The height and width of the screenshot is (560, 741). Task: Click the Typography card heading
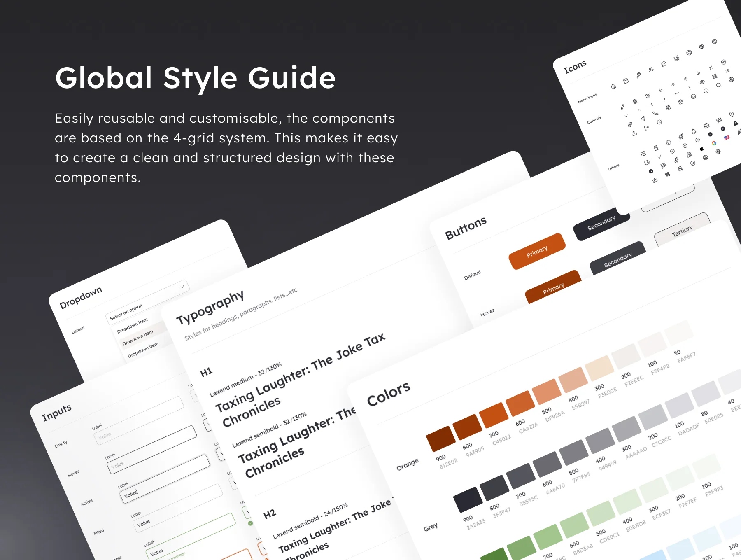tap(210, 307)
